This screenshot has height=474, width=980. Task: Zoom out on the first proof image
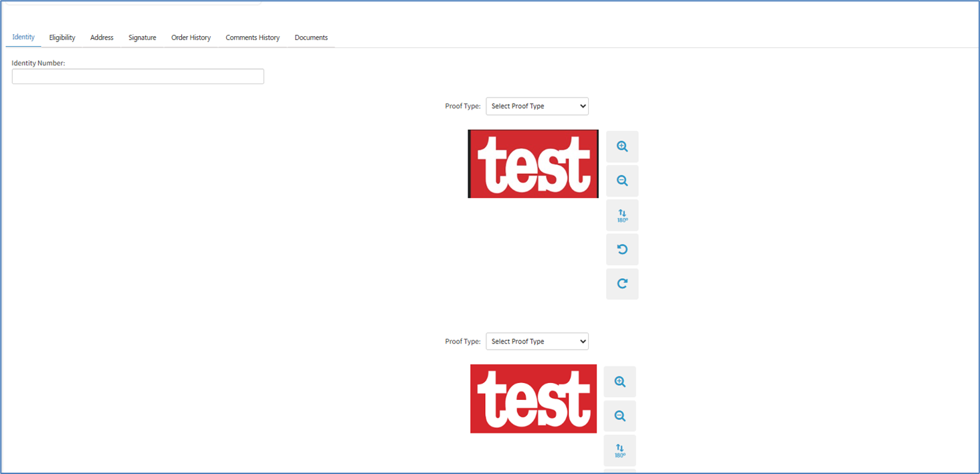622,181
